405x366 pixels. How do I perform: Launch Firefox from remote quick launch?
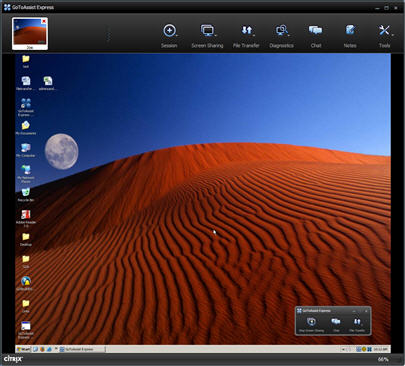tap(42, 349)
